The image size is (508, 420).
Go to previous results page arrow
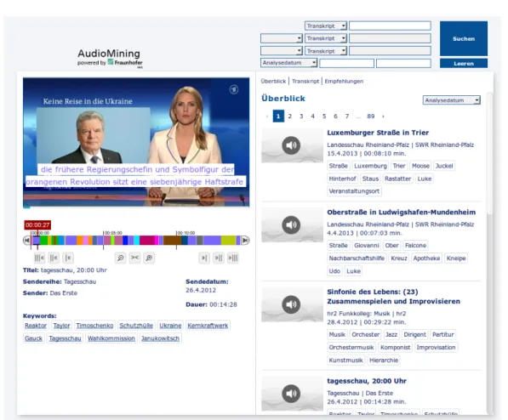pyautogui.click(x=266, y=116)
